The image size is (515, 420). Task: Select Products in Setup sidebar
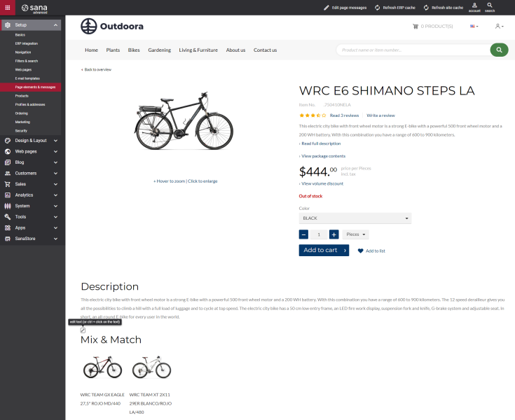point(22,95)
